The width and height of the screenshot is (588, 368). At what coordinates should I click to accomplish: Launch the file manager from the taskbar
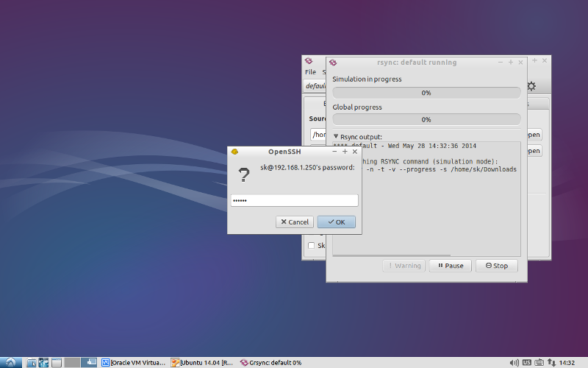click(32, 362)
